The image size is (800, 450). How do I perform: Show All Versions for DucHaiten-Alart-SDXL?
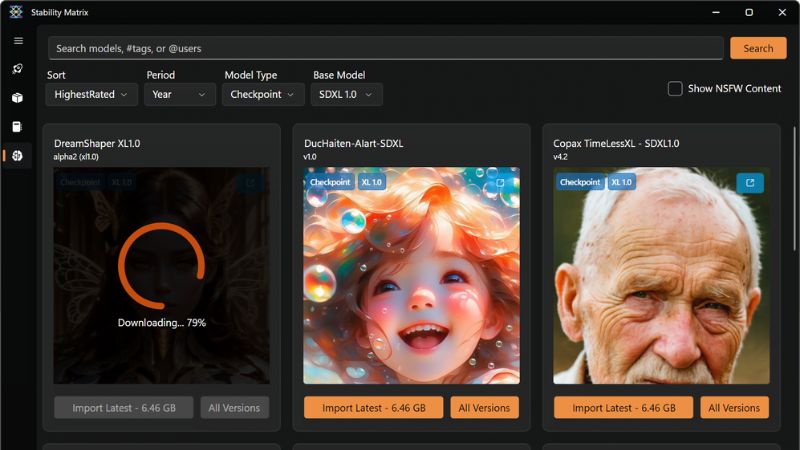point(484,408)
